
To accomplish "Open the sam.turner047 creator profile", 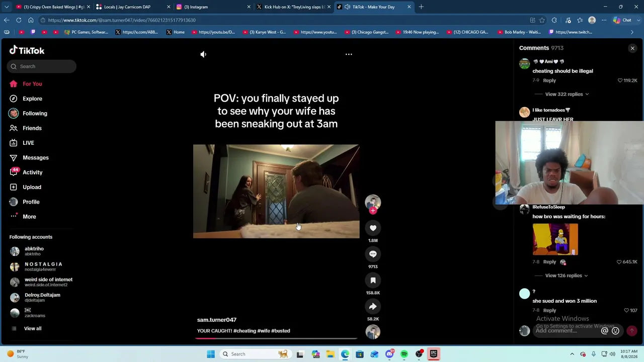I will (217, 320).
